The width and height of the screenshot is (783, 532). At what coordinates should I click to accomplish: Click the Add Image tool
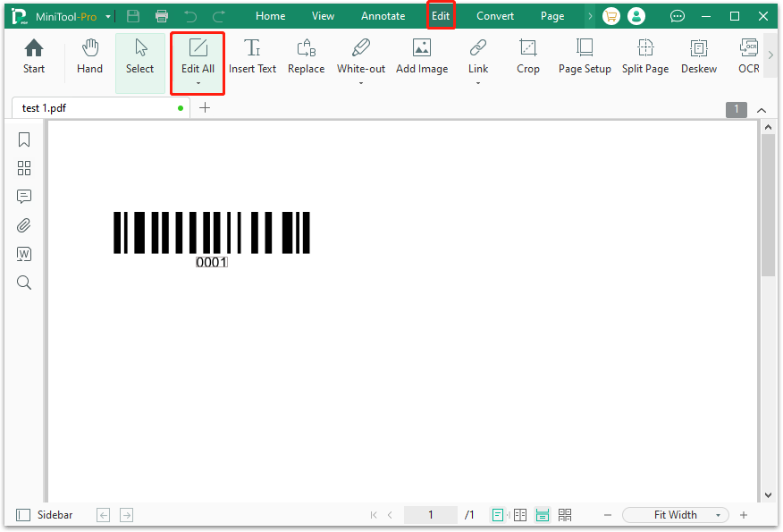tap(422, 57)
